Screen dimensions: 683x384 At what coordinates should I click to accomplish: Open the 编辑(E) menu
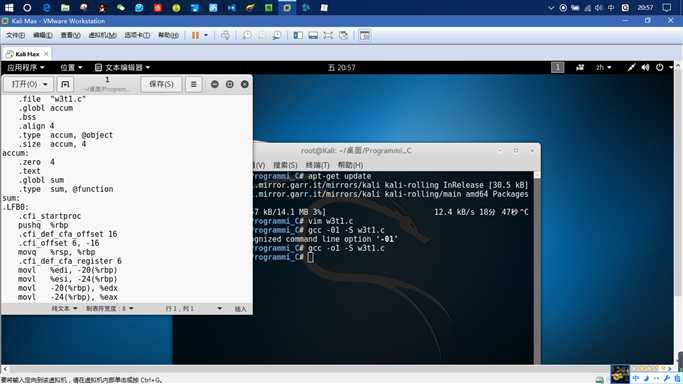[x=43, y=35]
